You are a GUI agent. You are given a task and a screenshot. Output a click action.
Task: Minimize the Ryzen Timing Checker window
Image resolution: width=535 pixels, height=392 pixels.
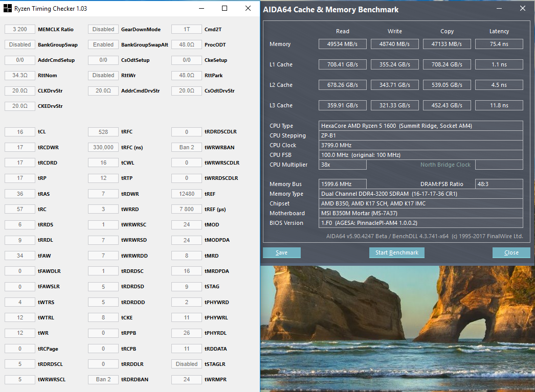pos(202,9)
